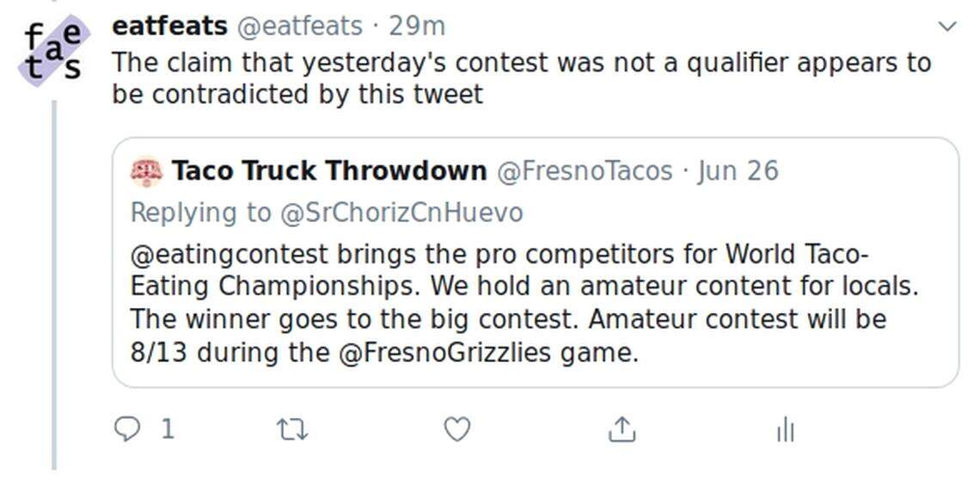The width and height of the screenshot is (980, 480).
Task: Open the quoted tweet about the amateur contest
Action: [533, 301]
